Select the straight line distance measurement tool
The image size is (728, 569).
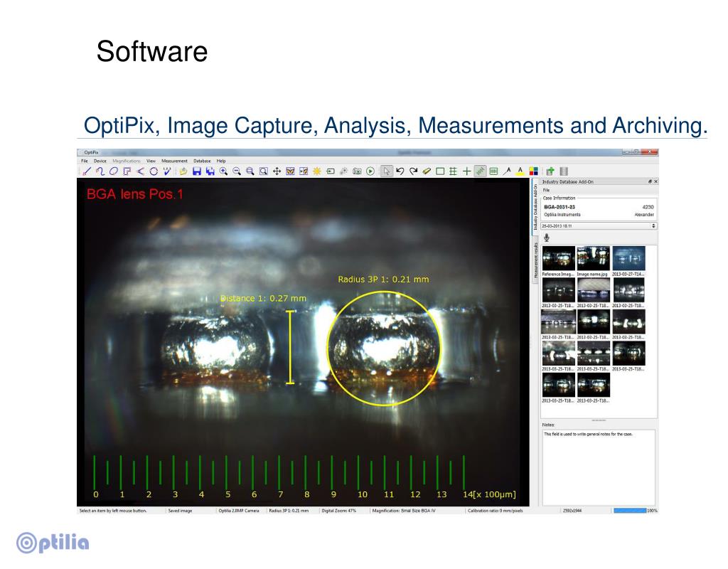click(x=86, y=171)
